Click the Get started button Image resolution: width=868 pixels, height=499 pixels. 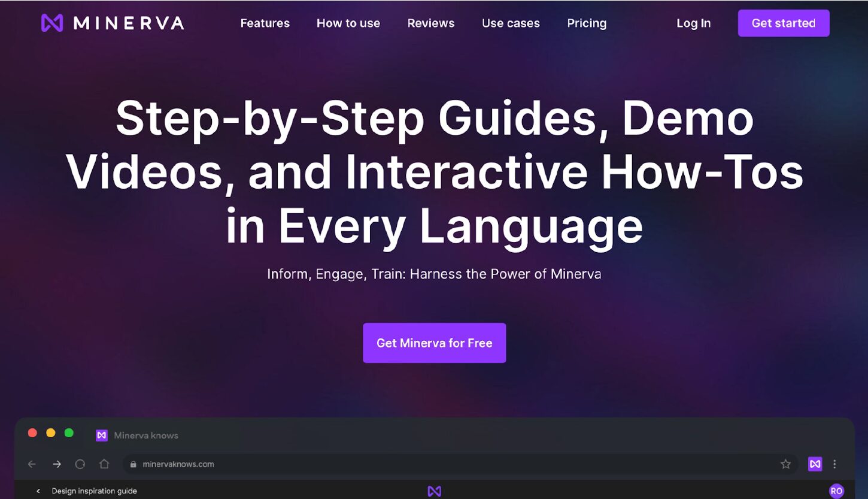coord(783,23)
